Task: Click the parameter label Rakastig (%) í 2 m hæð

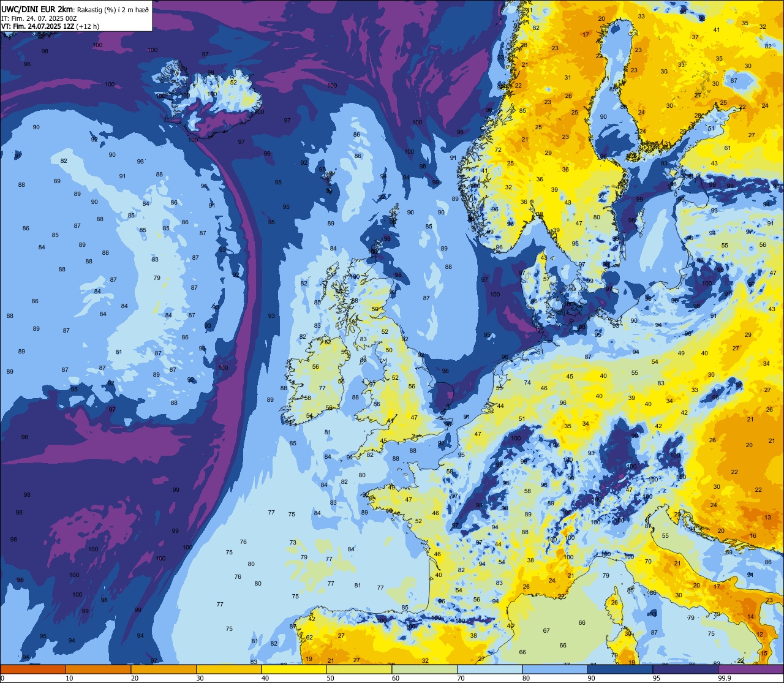Action: [113, 9]
